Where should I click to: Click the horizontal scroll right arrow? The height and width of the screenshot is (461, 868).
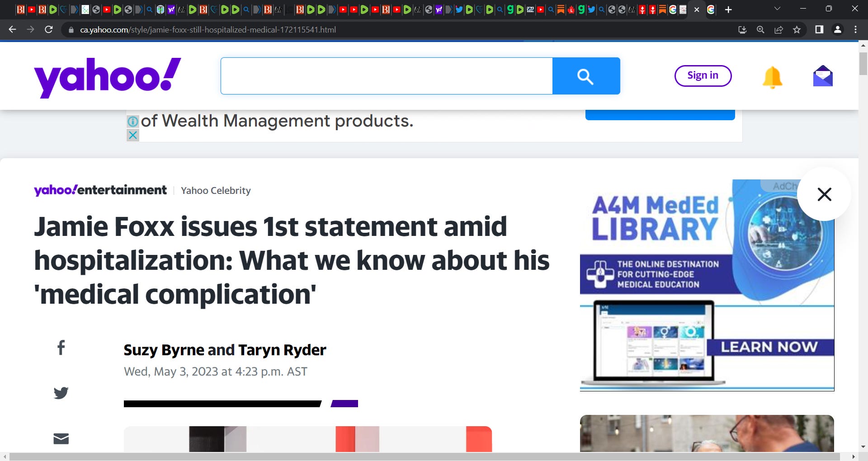pos(854,457)
